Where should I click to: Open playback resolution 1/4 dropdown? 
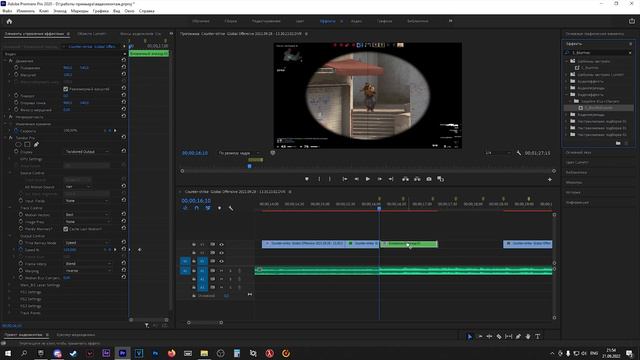point(497,153)
